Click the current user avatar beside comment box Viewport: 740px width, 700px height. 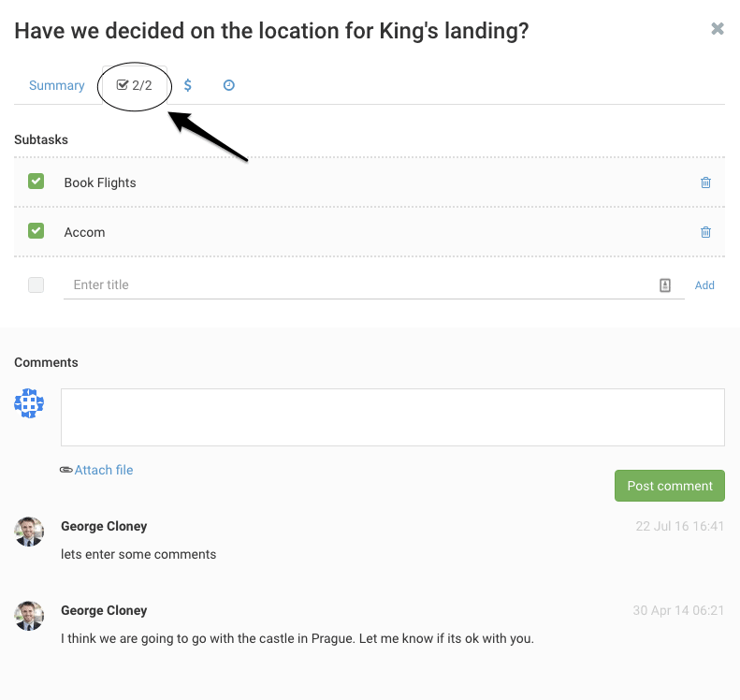[x=29, y=403]
